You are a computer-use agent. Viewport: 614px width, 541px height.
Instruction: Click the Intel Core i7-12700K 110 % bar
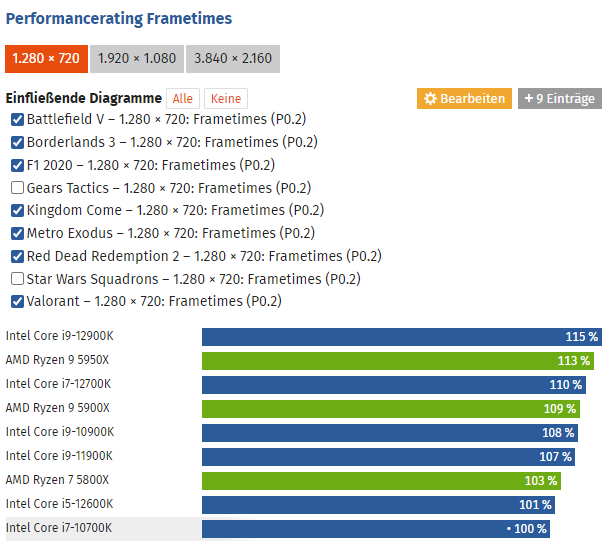point(394,385)
